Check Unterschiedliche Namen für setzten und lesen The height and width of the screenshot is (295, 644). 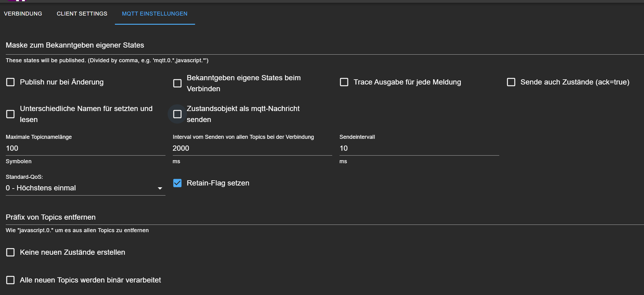[10, 114]
